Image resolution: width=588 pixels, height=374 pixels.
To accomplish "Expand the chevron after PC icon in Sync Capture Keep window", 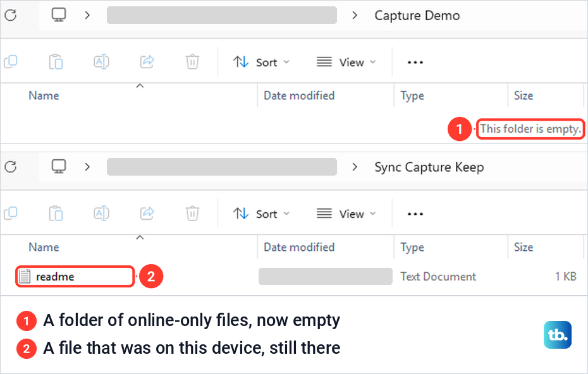I will coord(87,167).
